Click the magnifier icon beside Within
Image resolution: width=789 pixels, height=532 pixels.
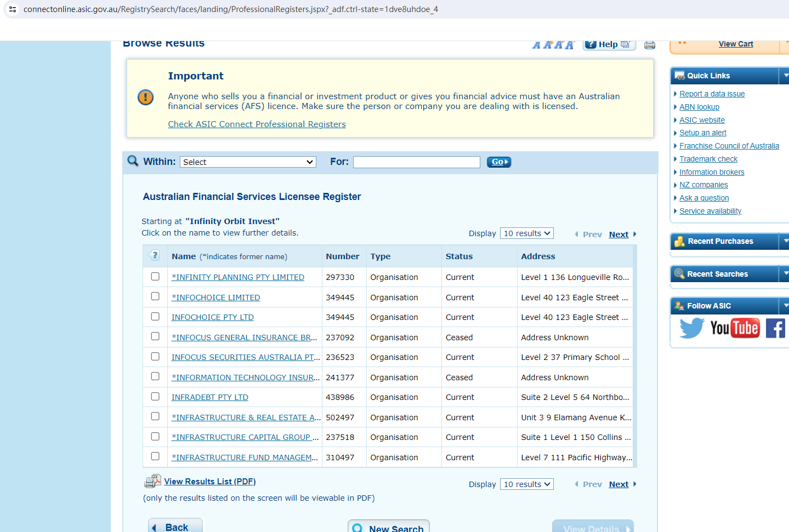click(x=133, y=161)
